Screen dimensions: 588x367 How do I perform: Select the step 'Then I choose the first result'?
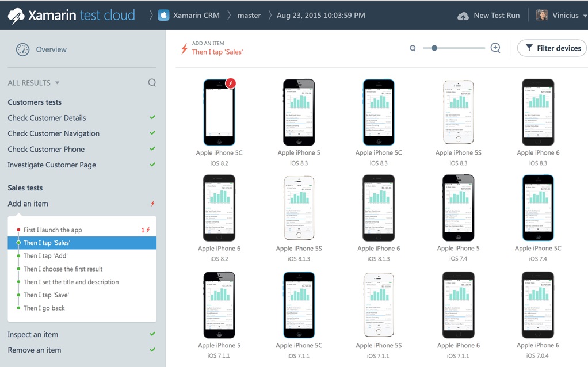coord(63,269)
